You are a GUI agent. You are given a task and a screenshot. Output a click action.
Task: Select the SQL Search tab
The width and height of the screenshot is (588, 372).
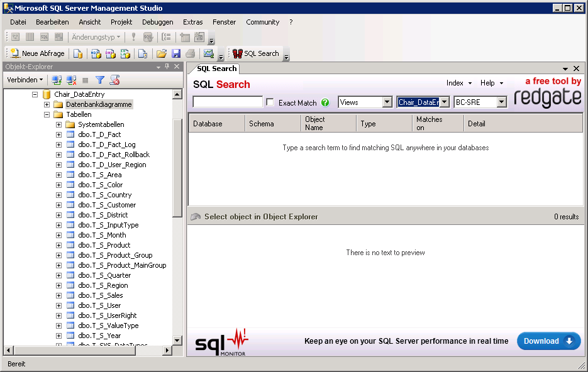pos(216,68)
